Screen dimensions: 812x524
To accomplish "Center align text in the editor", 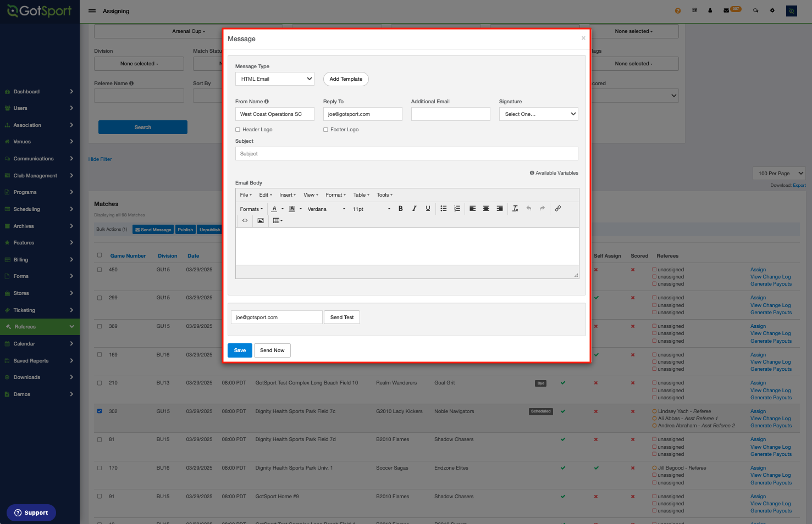I will coord(486,209).
